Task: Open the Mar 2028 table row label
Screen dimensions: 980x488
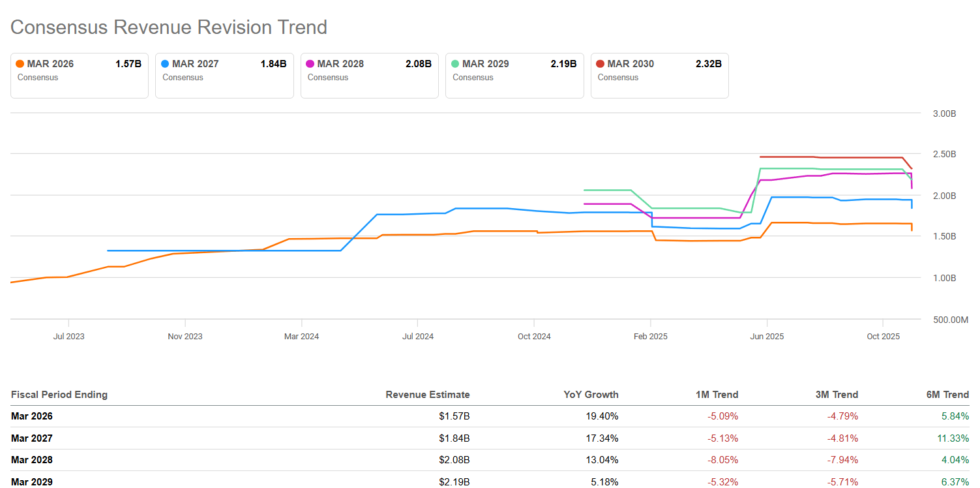Action: [32, 460]
